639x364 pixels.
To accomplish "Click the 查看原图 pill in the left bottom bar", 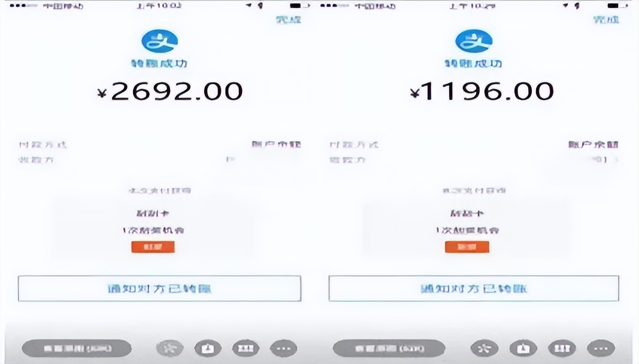I will pos(76,348).
